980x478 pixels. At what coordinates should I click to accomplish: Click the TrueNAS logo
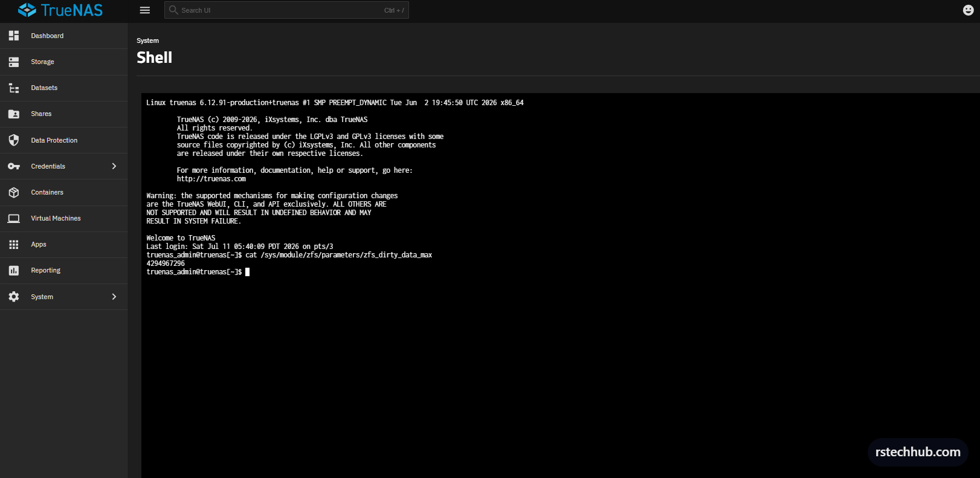60,10
